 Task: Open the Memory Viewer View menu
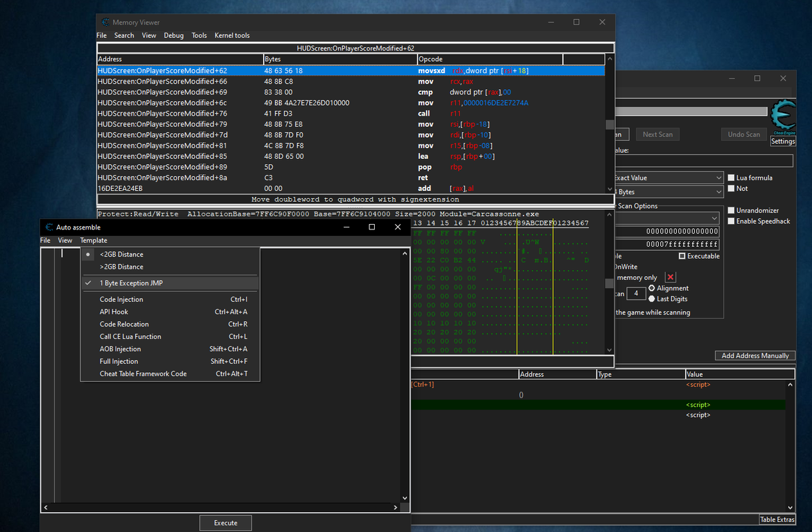tap(149, 35)
